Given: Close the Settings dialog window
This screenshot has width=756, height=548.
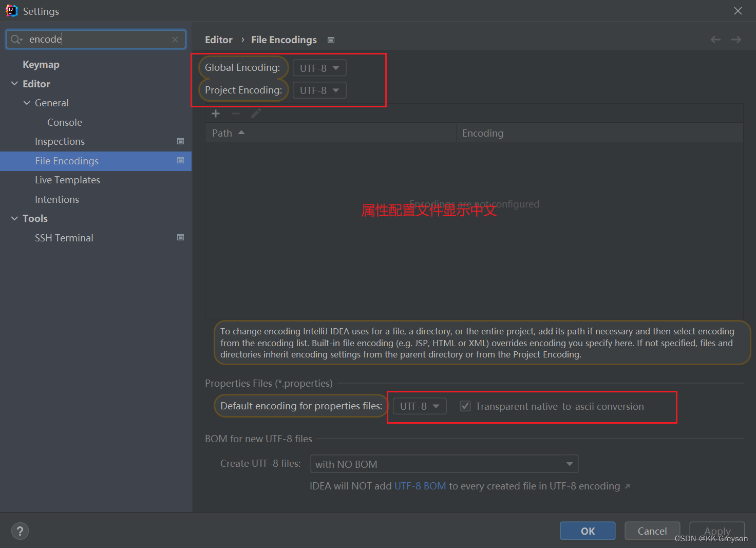Looking at the screenshot, I should tap(738, 11).
